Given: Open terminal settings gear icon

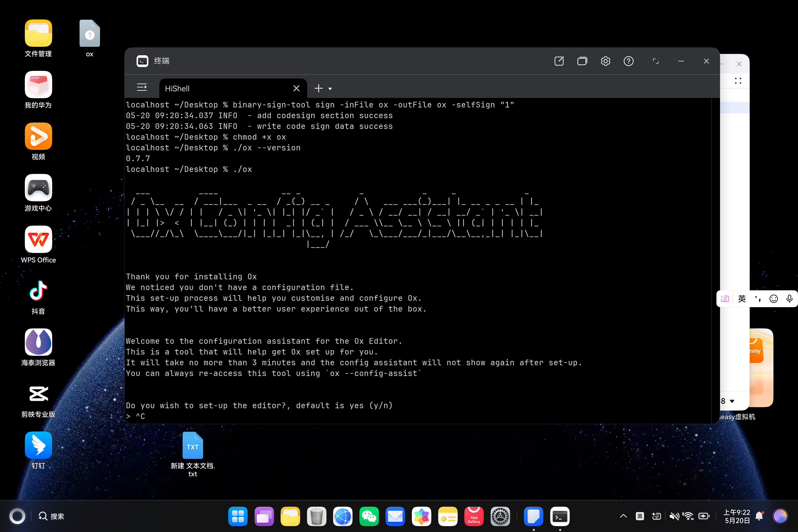Looking at the screenshot, I should 605,61.
